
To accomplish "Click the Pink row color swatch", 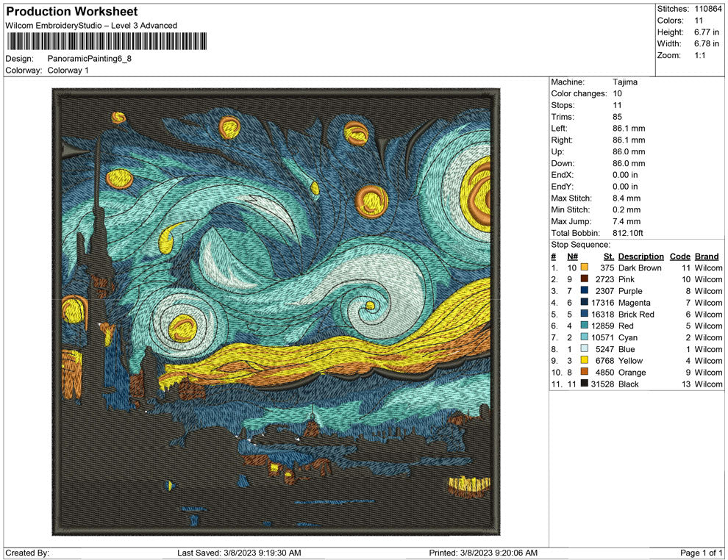I will [x=585, y=279].
